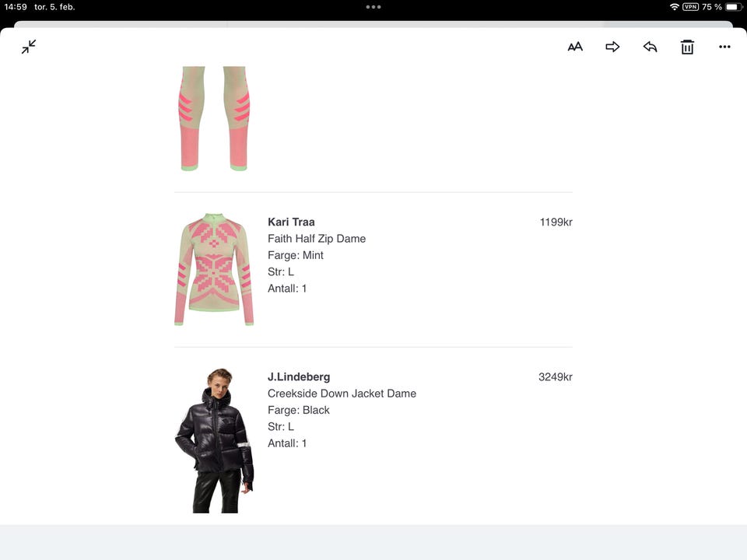Screen dimensions: 747x560
Task: Tap the 1199kr price
Action: [556, 222]
